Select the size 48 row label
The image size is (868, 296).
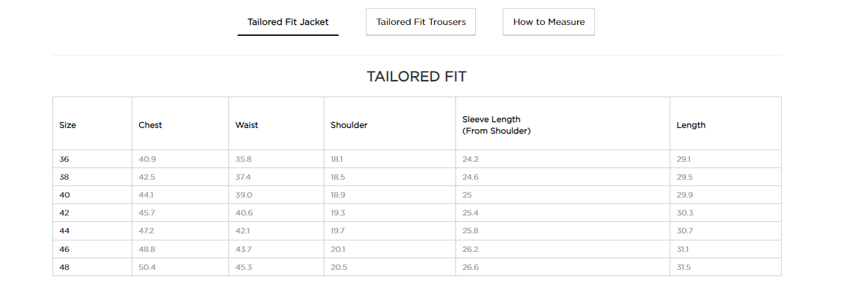tap(65, 267)
